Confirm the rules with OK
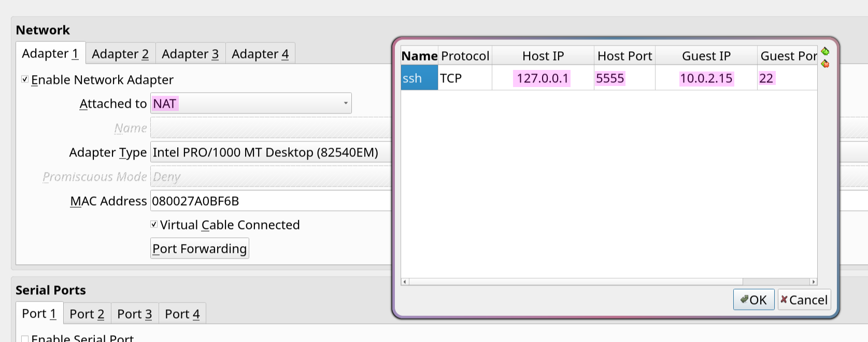This screenshot has width=868, height=342. tap(753, 300)
